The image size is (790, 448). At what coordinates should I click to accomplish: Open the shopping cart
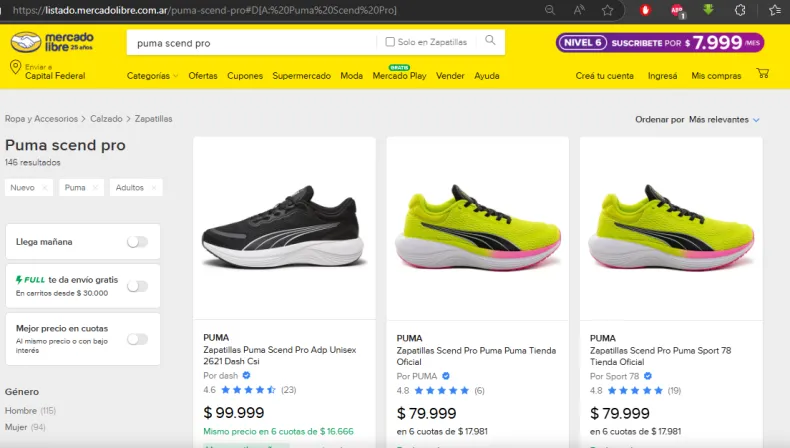coord(763,74)
